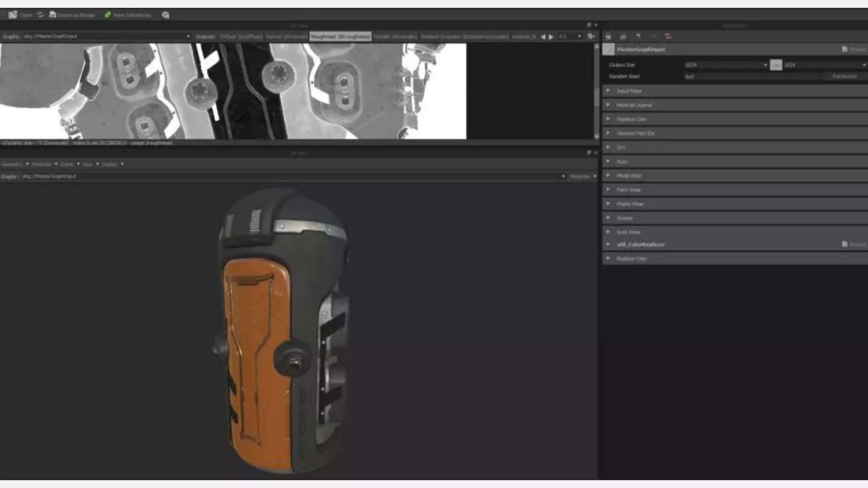Viewport: 868px width, 488px height.
Task: Click the Export as Bitmap icon
Action: click(x=53, y=15)
